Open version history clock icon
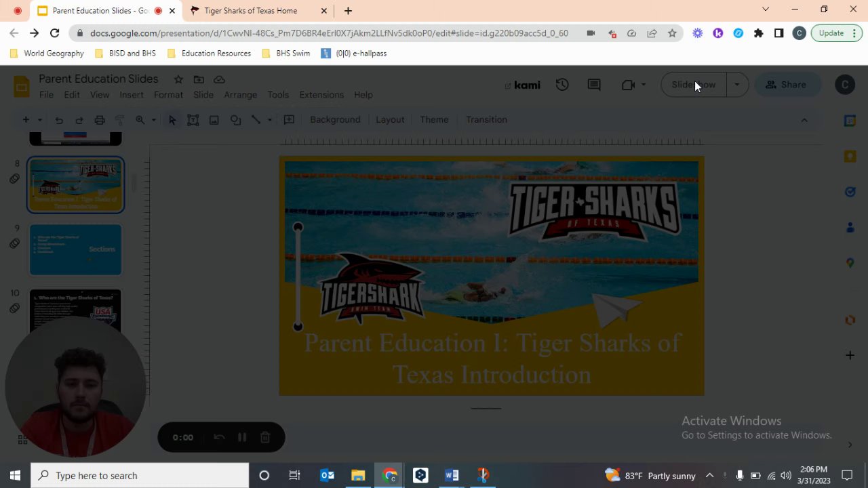The width and height of the screenshot is (868, 488). (x=562, y=85)
